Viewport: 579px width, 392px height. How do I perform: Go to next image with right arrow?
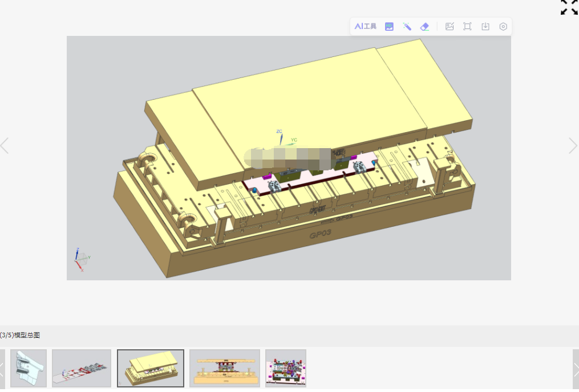click(573, 146)
